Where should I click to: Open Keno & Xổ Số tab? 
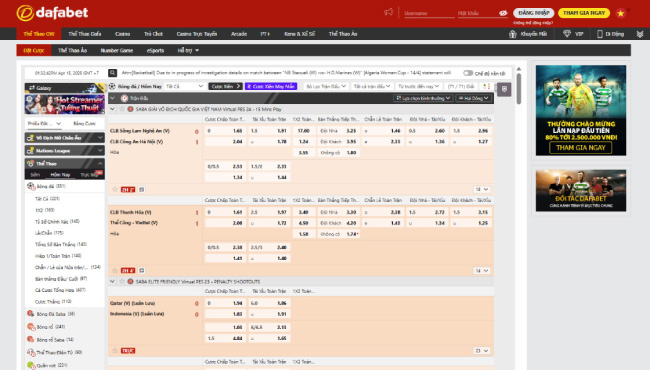tap(299, 34)
